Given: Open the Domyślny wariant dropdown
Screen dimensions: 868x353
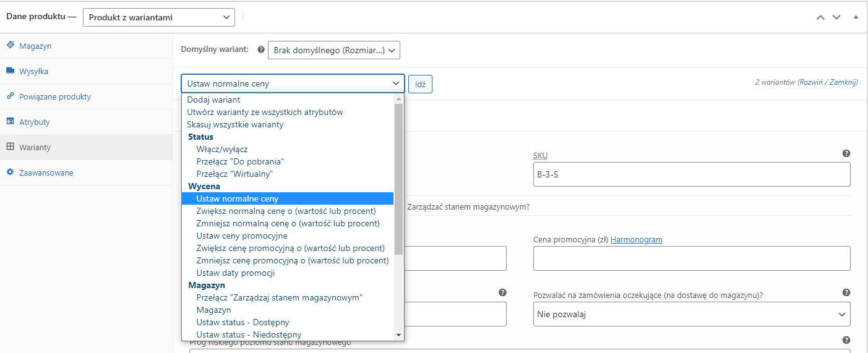Looking at the screenshot, I should coord(334,50).
